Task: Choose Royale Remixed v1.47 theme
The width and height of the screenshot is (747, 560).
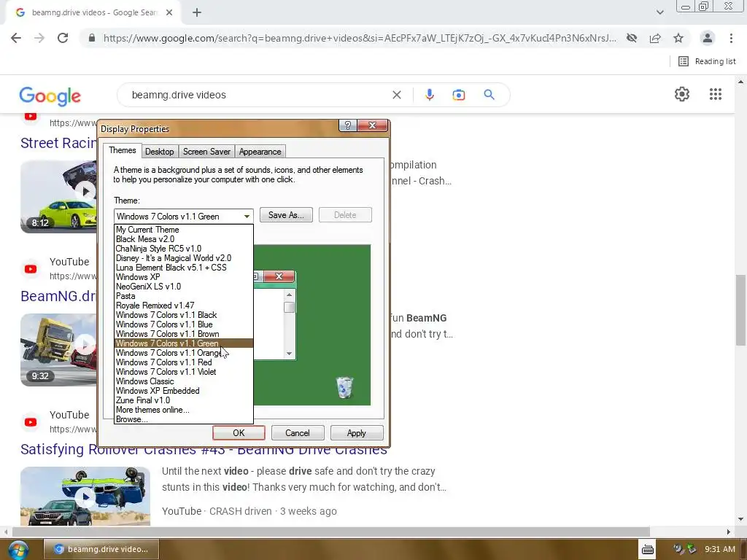Action: (183, 306)
